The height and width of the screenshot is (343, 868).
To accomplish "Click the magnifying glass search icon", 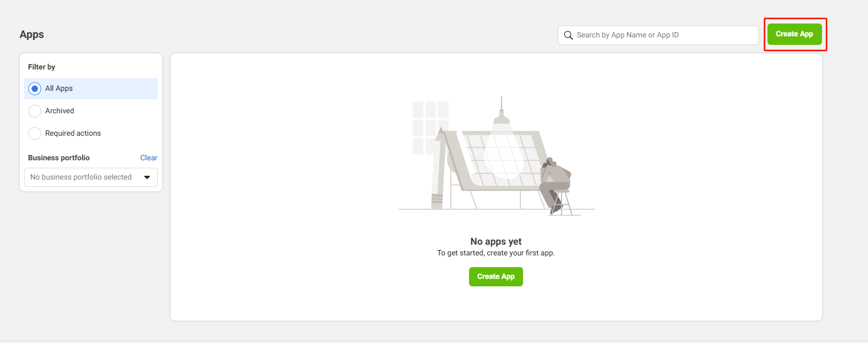I will pyautogui.click(x=568, y=35).
